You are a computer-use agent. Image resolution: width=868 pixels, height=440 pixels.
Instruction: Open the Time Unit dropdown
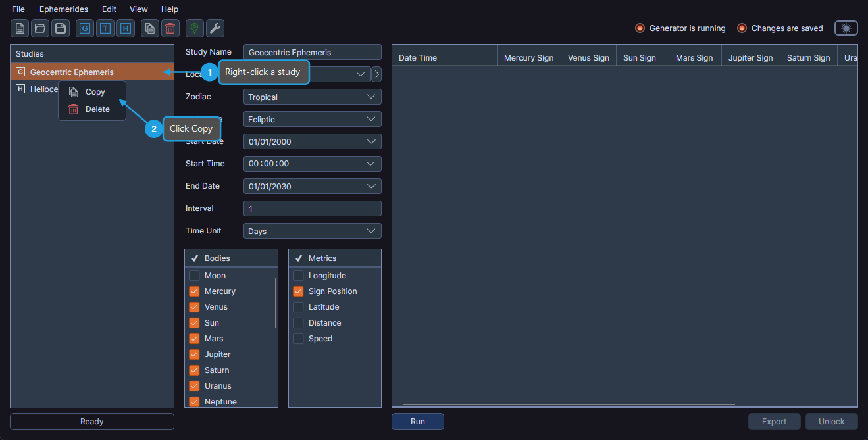[312, 230]
